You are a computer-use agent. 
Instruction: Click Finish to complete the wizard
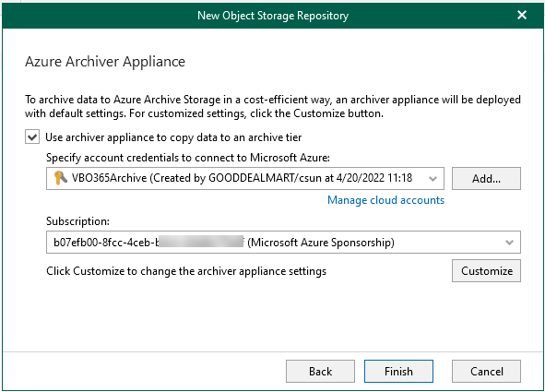click(398, 371)
